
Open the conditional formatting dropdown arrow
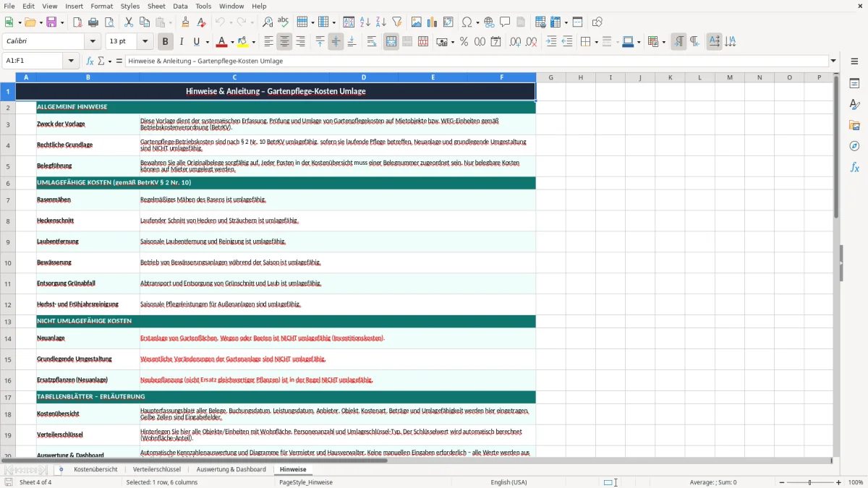point(663,42)
